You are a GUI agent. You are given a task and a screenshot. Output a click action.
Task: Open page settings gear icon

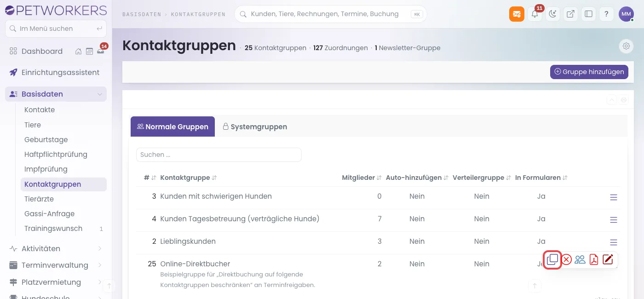point(626,46)
